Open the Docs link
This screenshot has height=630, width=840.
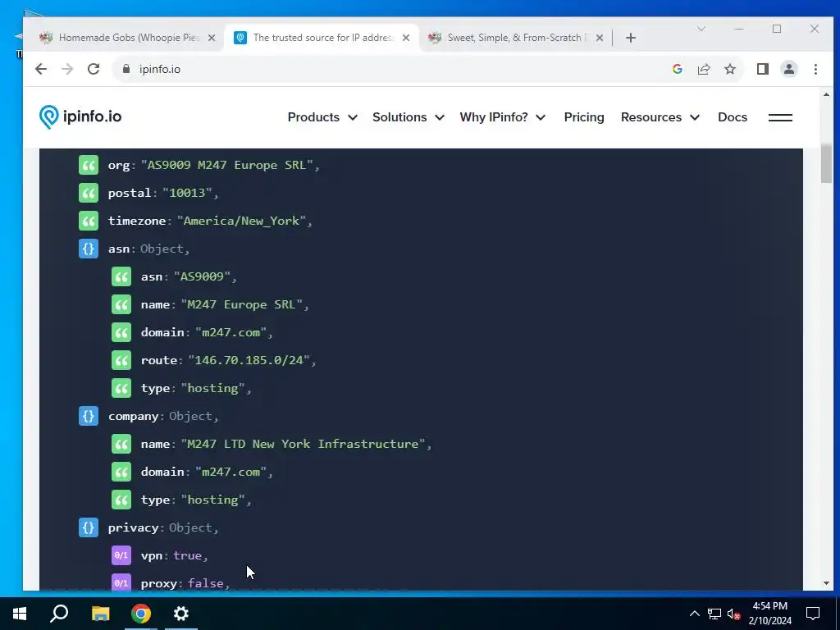pyautogui.click(x=733, y=117)
